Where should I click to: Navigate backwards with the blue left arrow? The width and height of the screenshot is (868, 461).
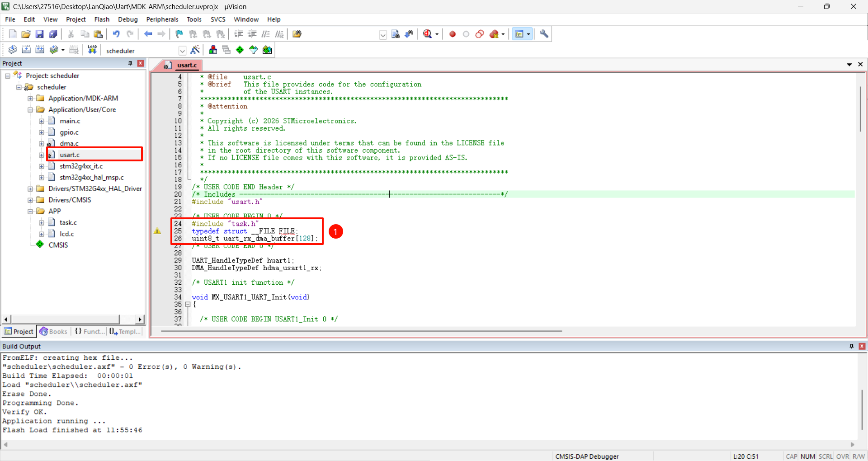(148, 34)
